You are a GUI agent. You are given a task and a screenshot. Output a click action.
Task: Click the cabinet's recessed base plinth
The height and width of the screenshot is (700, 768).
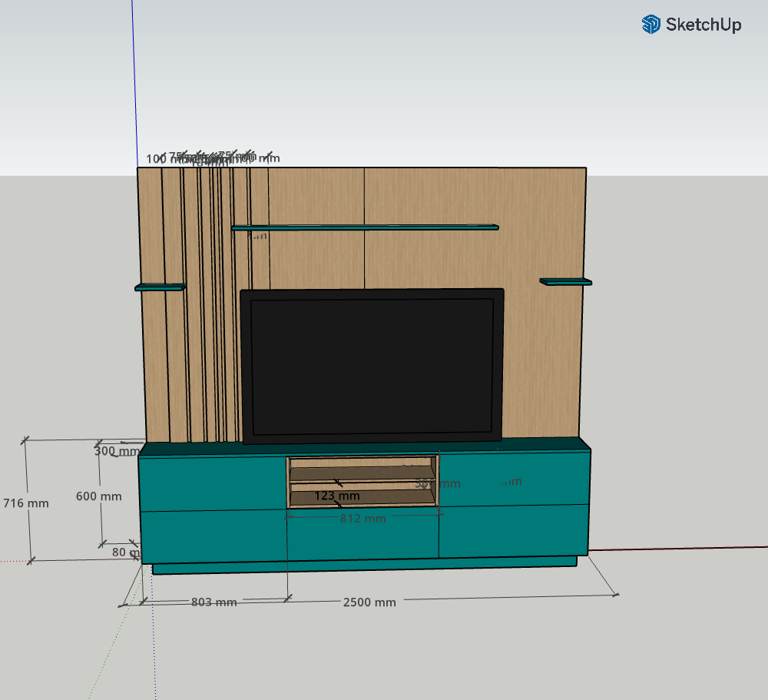[x=365, y=567]
